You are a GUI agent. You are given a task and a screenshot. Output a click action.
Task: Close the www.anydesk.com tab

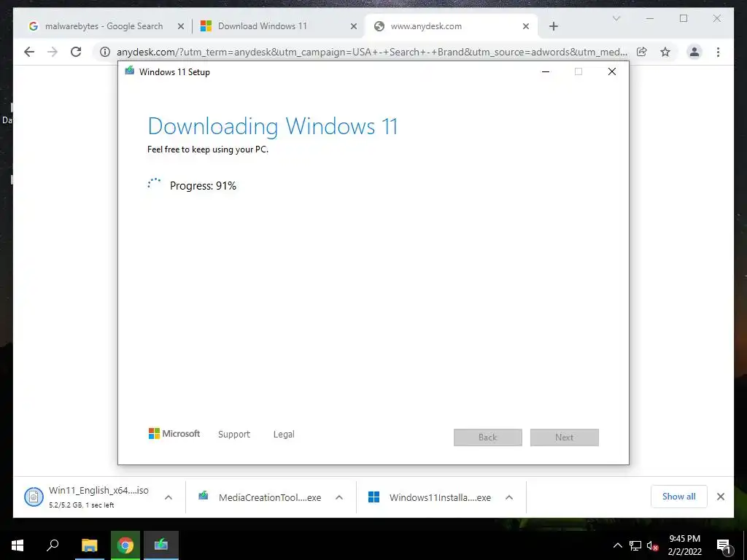point(526,26)
